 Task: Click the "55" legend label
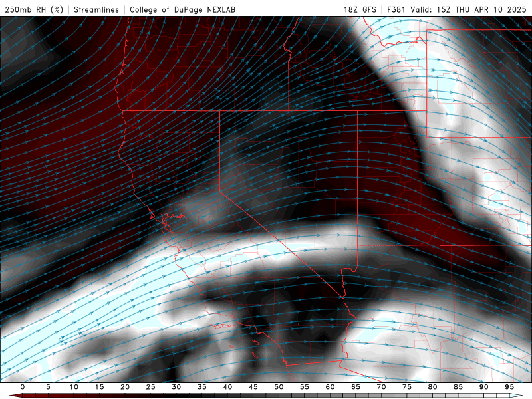(305, 387)
